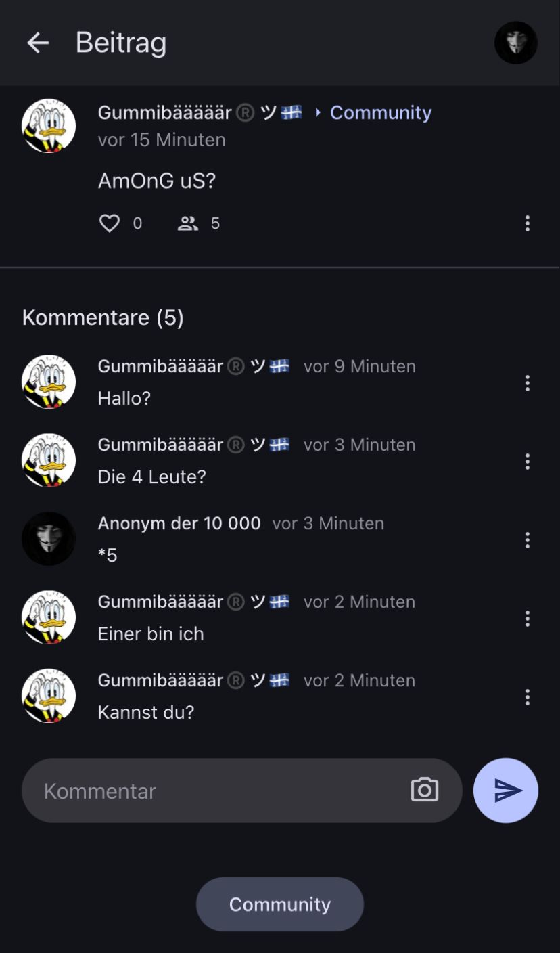
Task: Open your profile avatar in header
Action: [x=515, y=43]
